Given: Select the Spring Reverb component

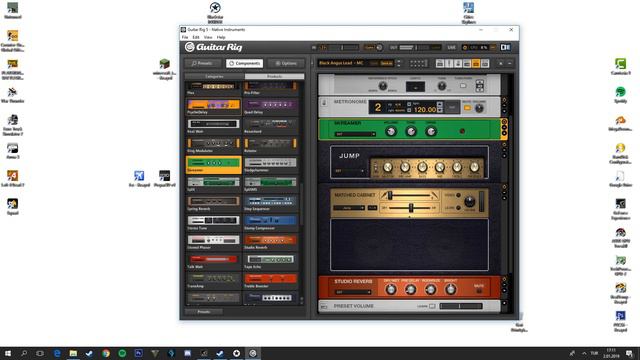Looking at the screenshot, I should (213, 203).
